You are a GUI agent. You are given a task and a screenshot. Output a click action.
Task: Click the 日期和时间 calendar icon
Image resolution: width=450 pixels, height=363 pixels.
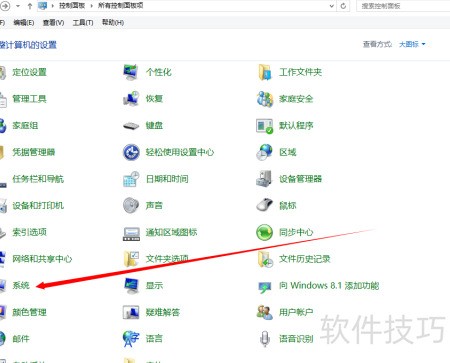click(x=131, y=179)
